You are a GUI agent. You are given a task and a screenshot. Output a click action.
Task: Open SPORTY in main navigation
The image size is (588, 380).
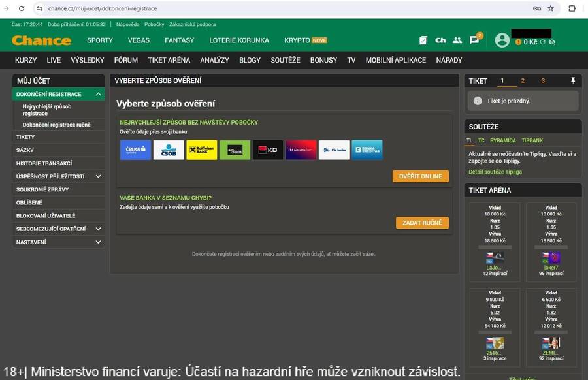click(x=100, y=40)
